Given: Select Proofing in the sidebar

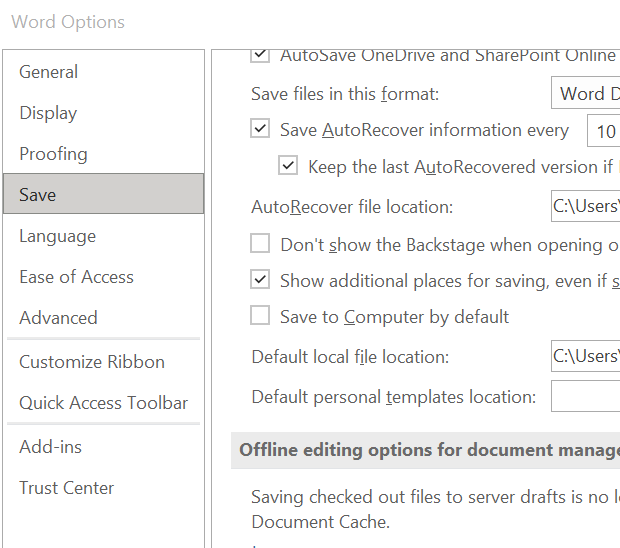Looking at the screenshot, I should (53, 154).
